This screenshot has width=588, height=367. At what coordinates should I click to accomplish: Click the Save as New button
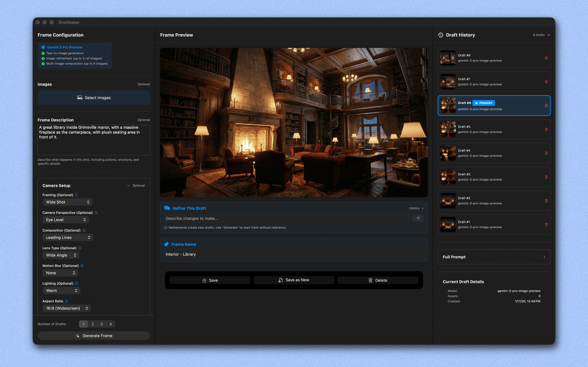point(294,280)
